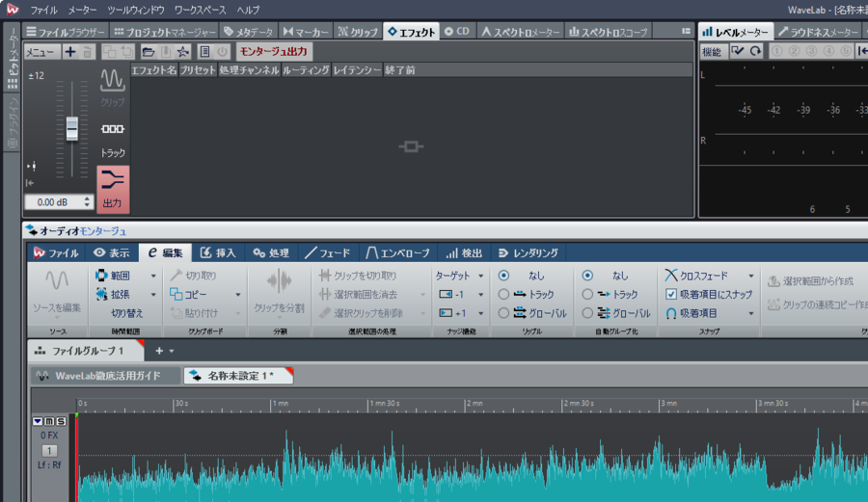Click the track number 1 button

tap(49, 451)
